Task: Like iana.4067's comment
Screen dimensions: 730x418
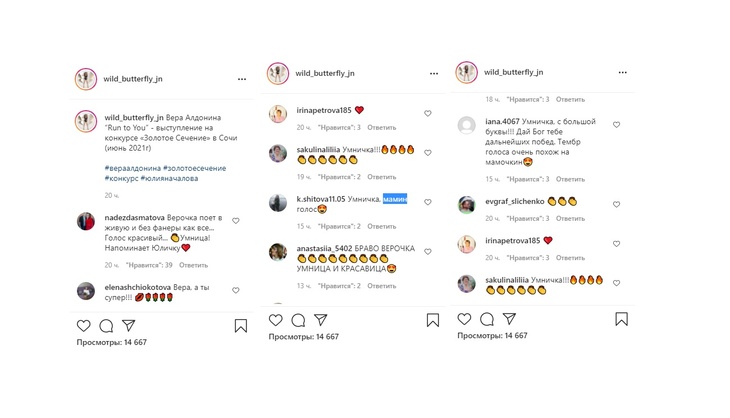Action: 616,125
